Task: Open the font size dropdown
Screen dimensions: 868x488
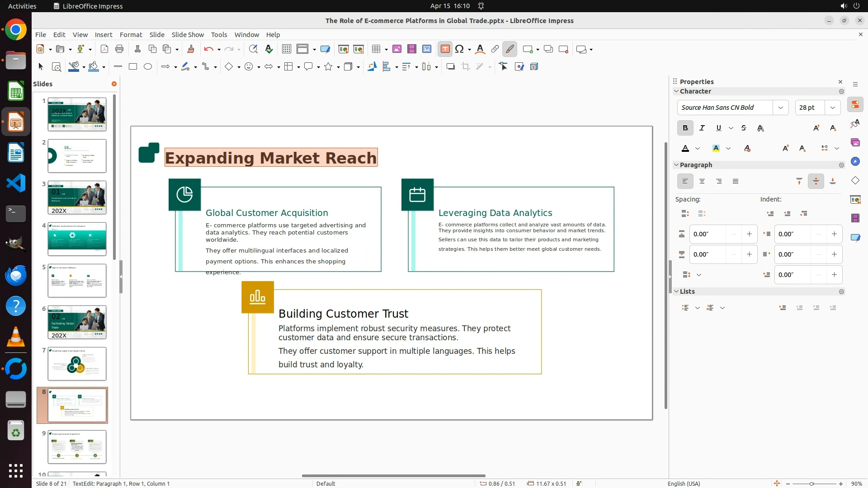Action: coord(832,108)
